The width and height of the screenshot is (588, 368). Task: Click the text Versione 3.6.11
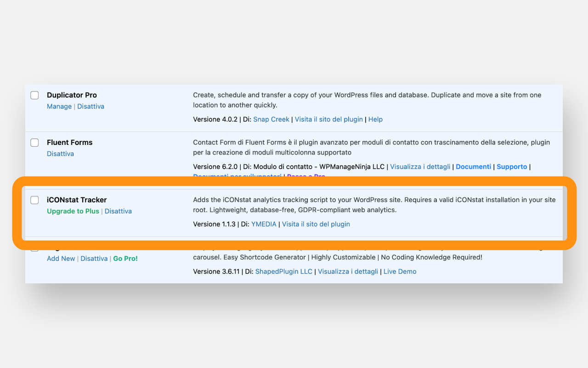[216, 271]
